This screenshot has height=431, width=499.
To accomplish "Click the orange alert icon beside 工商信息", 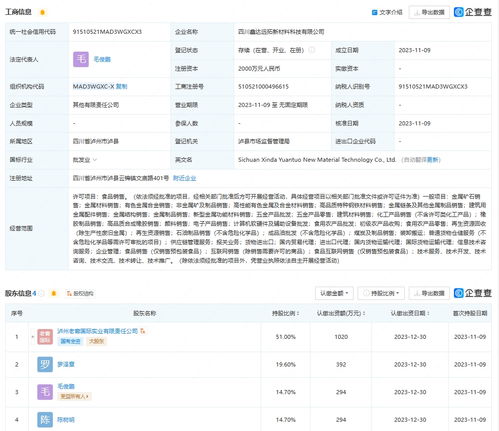I will click(x=42, y=12).
